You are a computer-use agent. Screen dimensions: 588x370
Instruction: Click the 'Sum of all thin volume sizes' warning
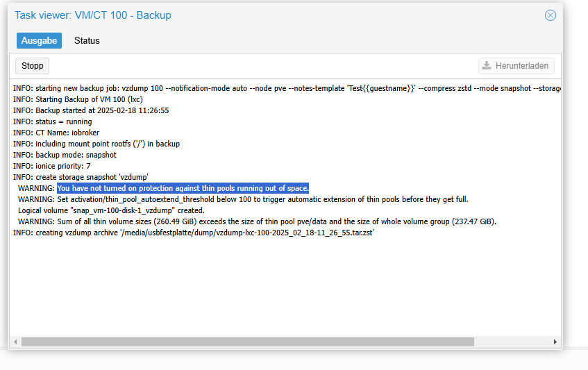click(x=257, y=221)
